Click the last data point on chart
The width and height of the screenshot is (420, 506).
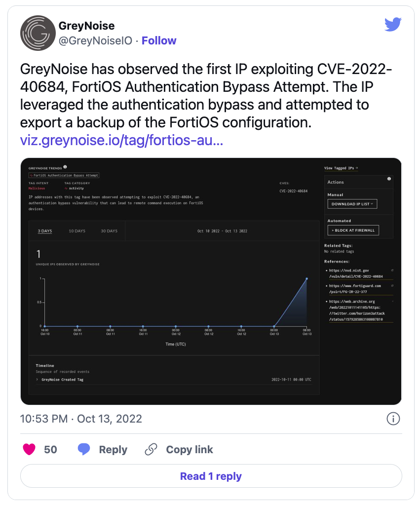coord(306,279)
